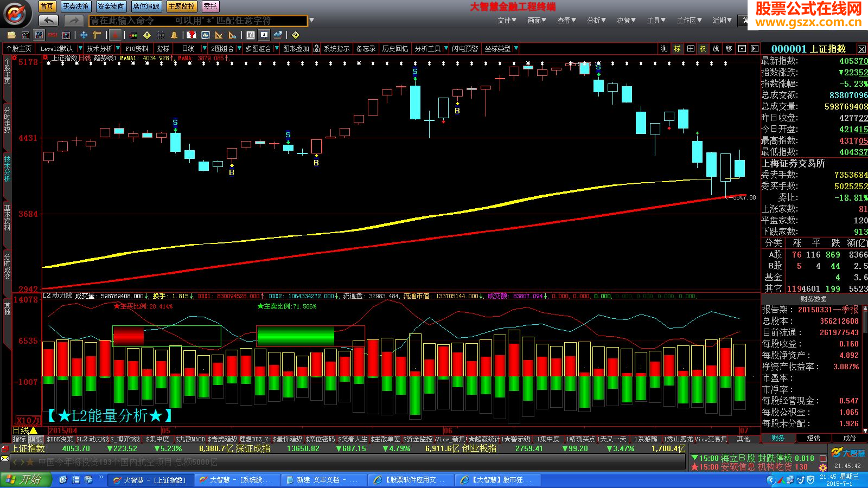Click the blue picture chart icon
This screenshot has height=488, width=868.
pyautogui.click(x=206, y=35)
